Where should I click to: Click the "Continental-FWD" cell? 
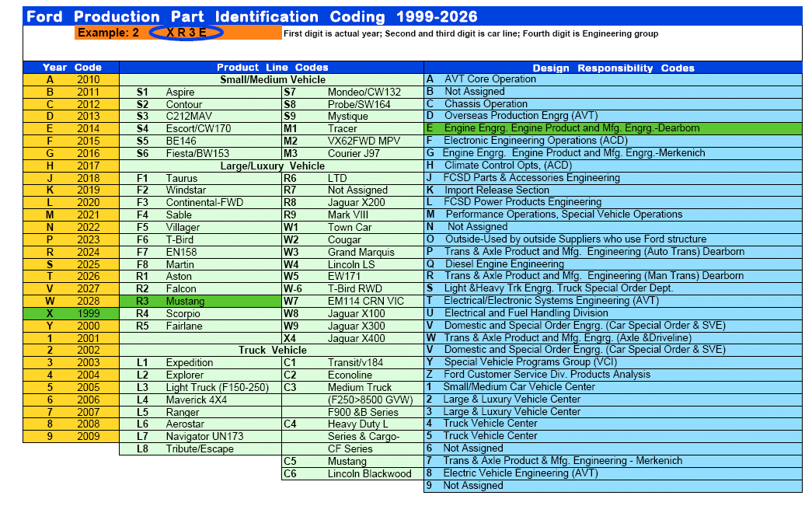coord(204,203)
